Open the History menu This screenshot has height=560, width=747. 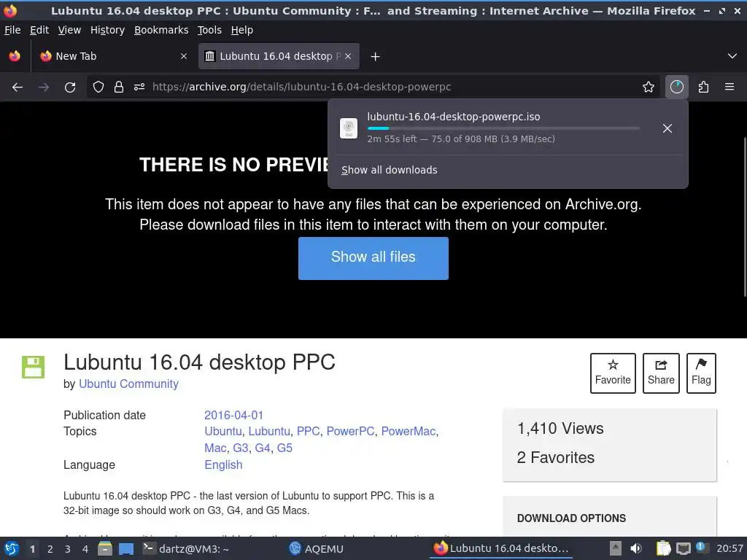coord(107,30)
